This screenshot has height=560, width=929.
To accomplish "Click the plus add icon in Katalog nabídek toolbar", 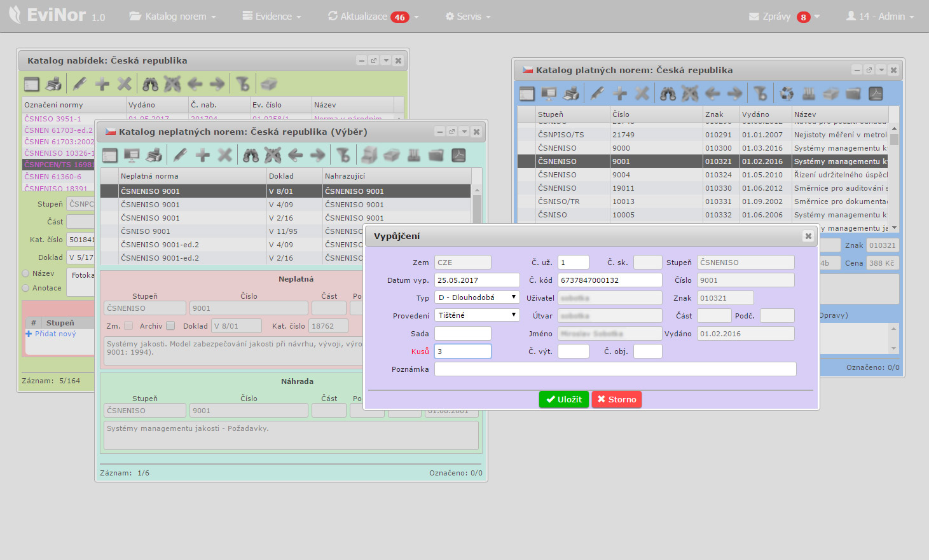I will pyautogui.click(x=102, y=84).
